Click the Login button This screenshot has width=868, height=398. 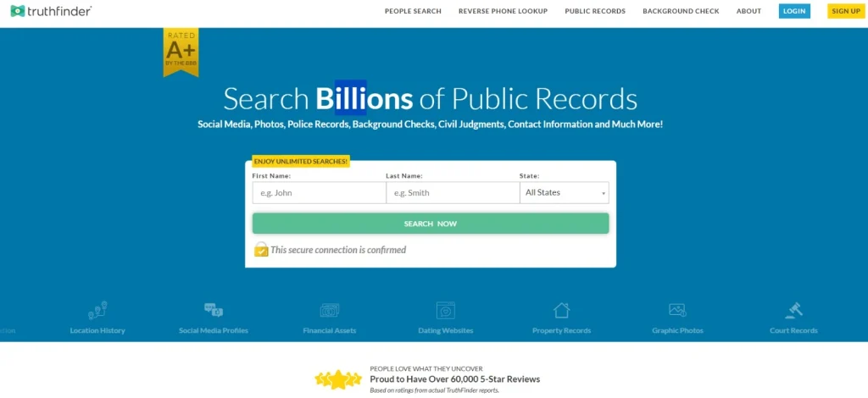click(794, 11)
